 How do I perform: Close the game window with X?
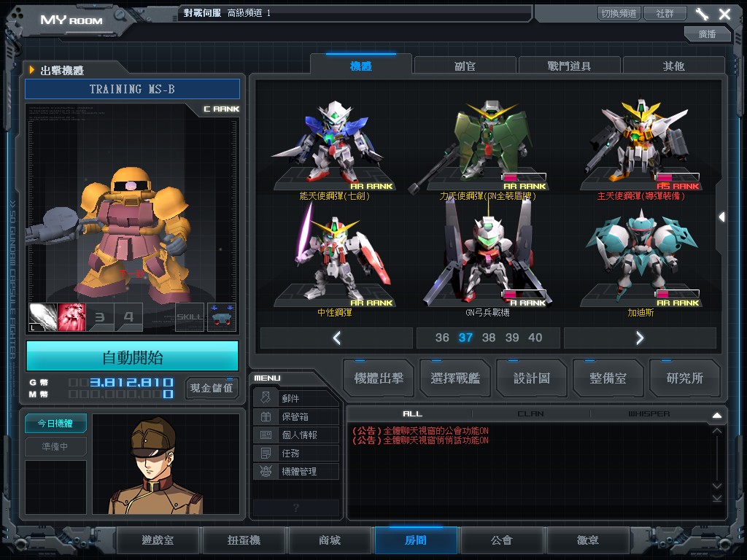point(724,14)
